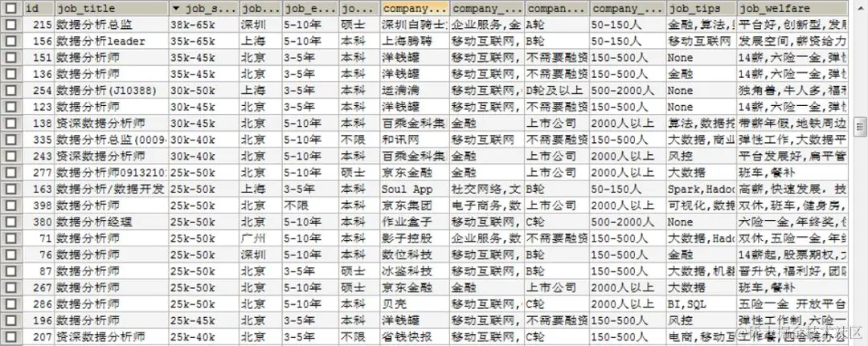The image size is (868, 346).
Task: Click the job title cell 数据分析leader
Action: click(111, 42)
